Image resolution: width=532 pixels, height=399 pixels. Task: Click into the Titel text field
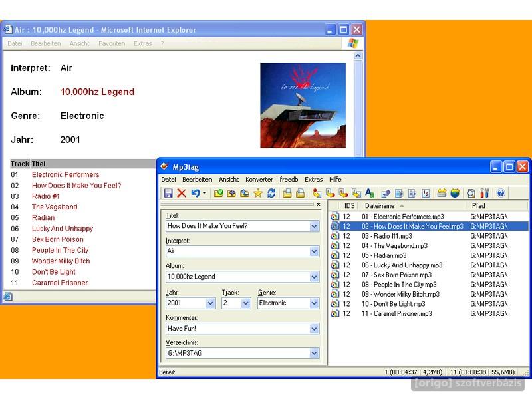(238, 226)
